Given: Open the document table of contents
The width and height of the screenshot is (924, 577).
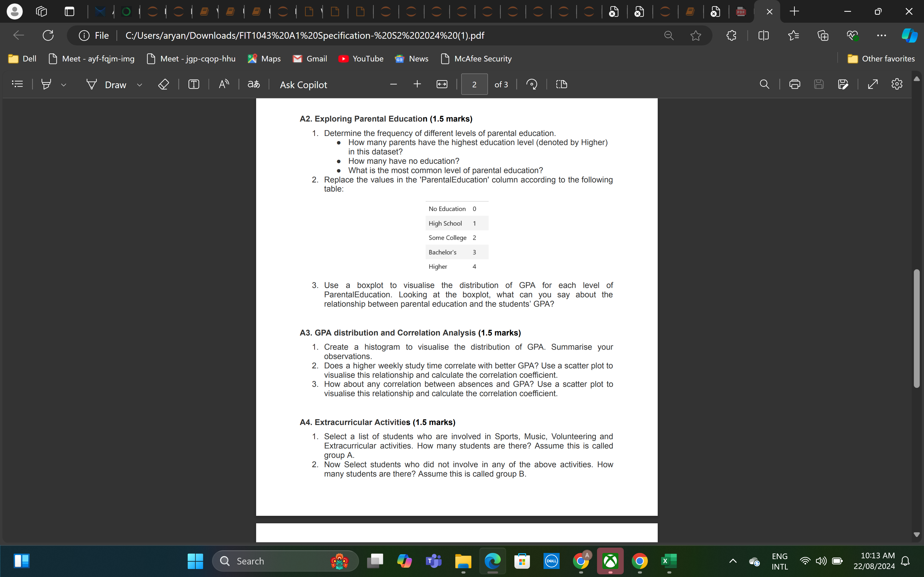Looking at the screenshot, I should [x=17, y=84].
